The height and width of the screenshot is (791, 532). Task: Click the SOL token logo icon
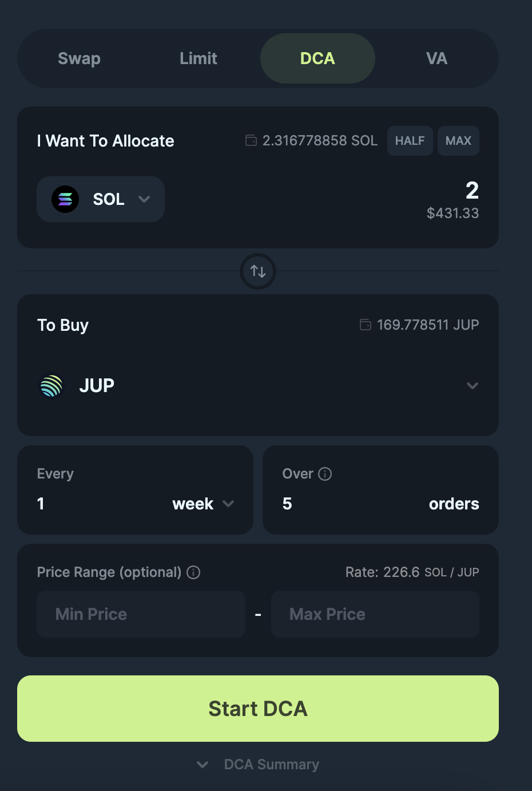click(x=65, y=199)
